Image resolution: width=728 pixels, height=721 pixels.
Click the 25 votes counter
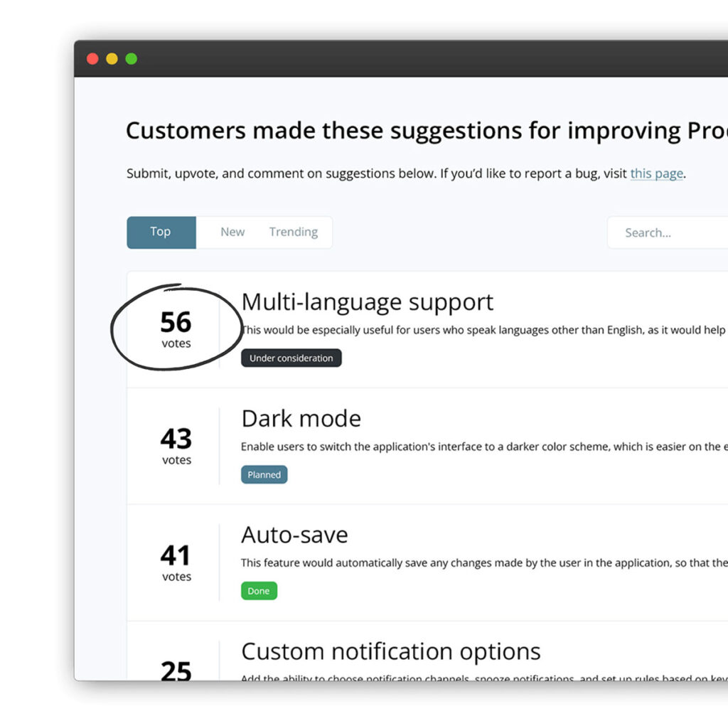pos(176,671)
